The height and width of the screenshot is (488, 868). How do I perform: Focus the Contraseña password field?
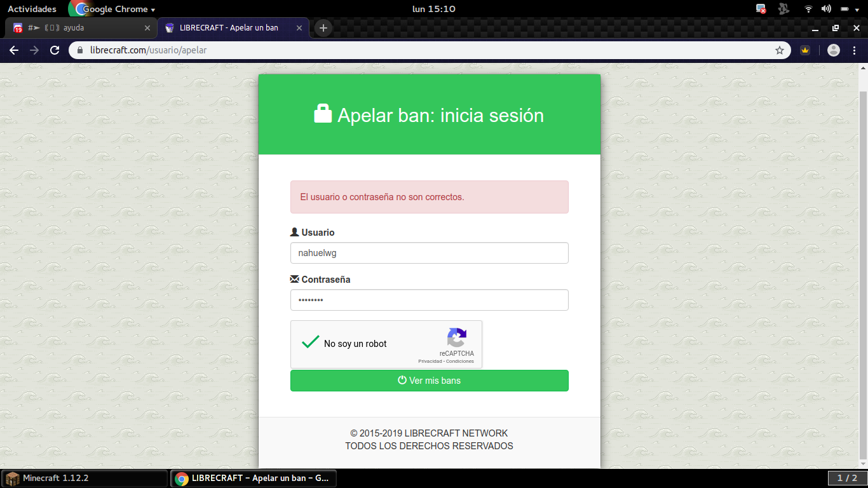(x=430, y=300)
